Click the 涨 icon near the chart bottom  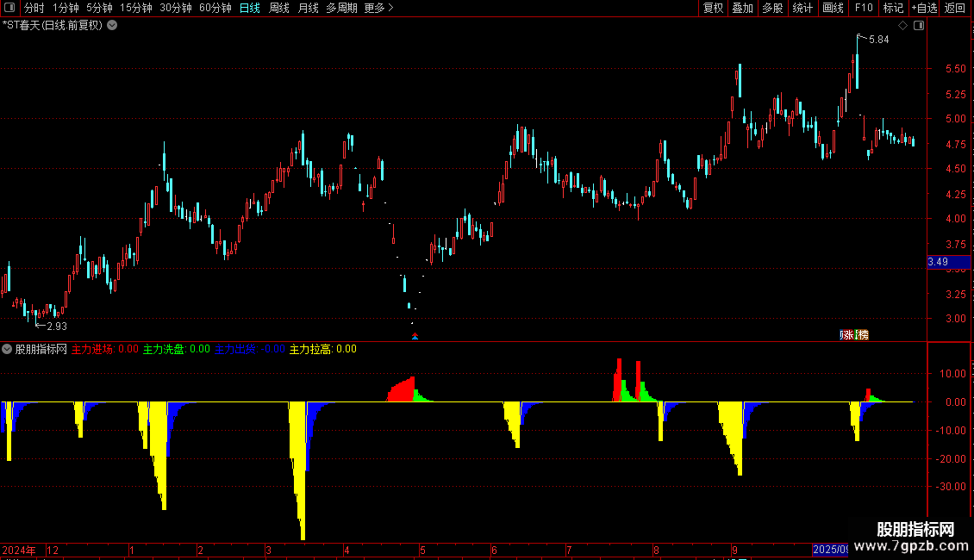pos(847,334)
